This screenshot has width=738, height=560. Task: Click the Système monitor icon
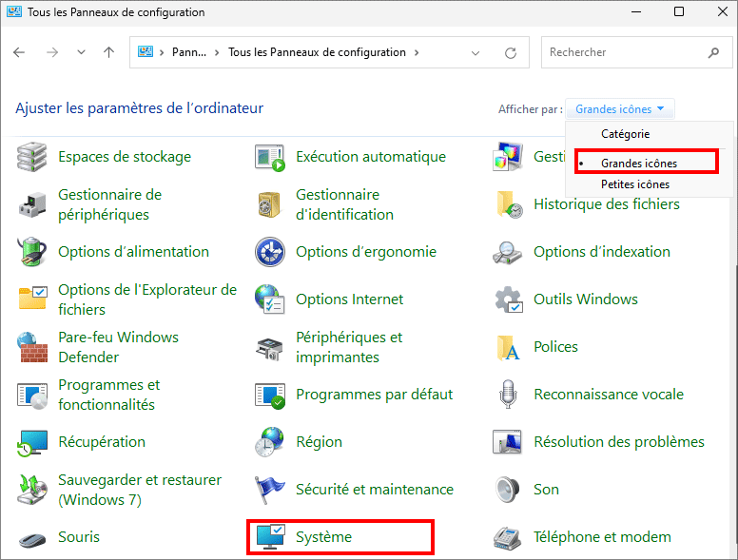(270, 537)
